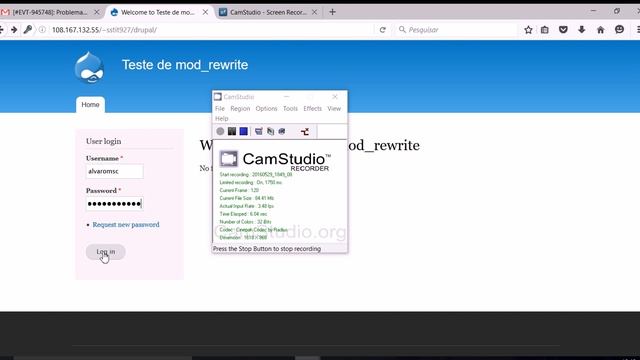Click the CamStudio title bar window icon
Screen dimensions: 640x360
pyautogui.click(x=218, y=97)
